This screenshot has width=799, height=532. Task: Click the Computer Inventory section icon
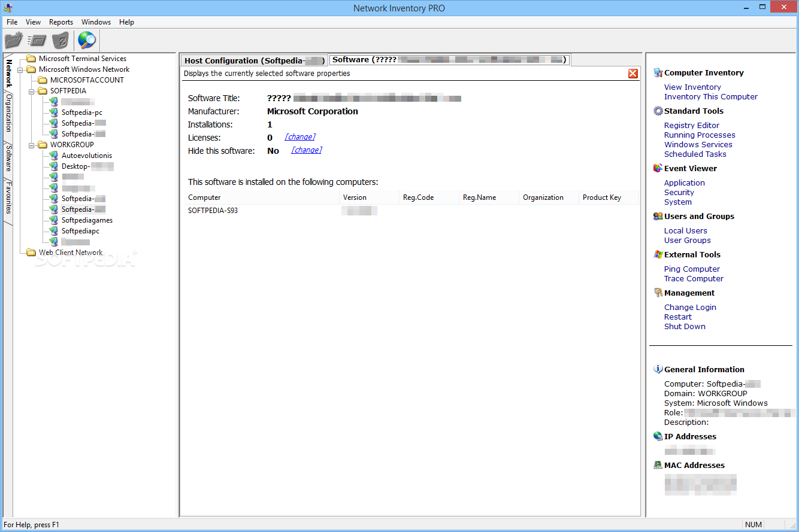tap(658, 72)
